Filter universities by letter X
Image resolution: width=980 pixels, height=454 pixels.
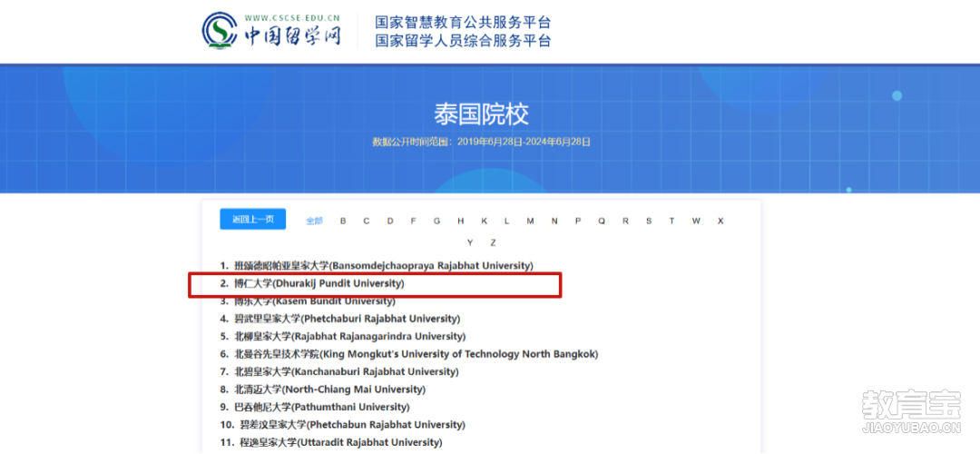pos(720,221)
